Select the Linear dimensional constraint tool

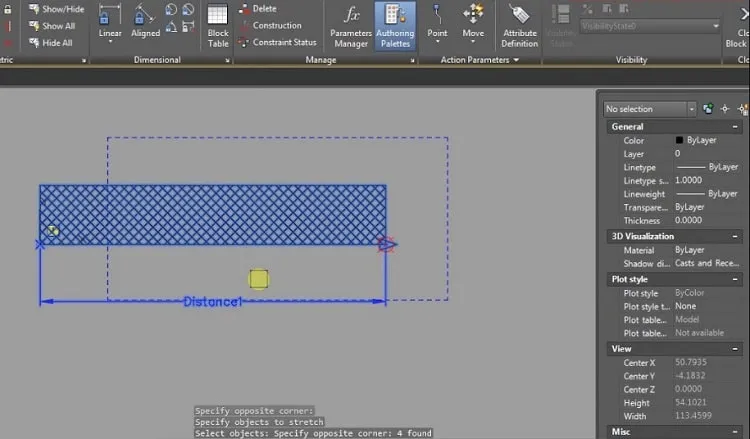(110, 23)
